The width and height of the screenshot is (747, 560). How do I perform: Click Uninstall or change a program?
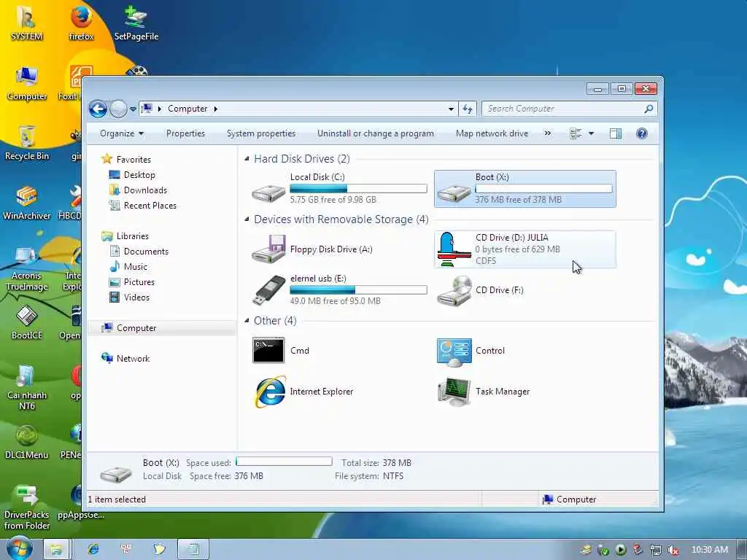point(376,134)
